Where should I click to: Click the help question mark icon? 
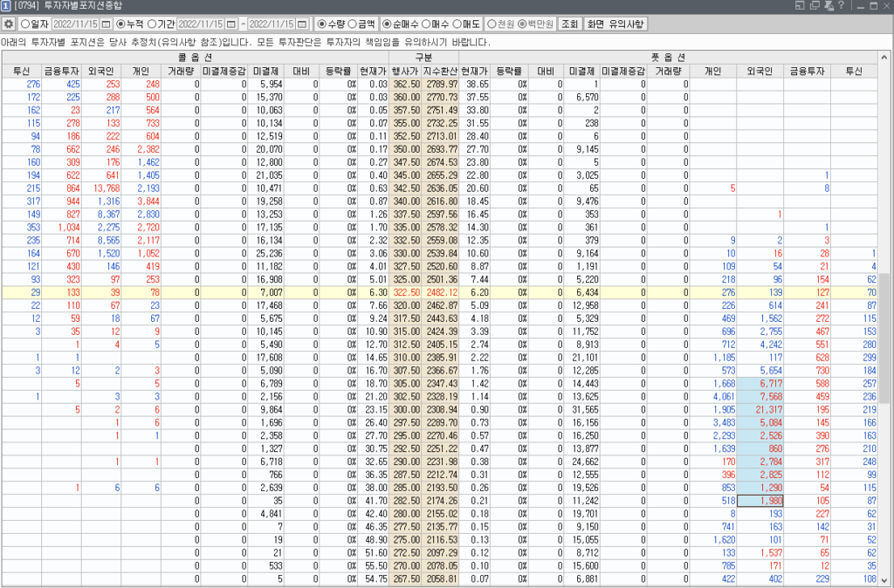pyautogui.click(x=841, y=6)
